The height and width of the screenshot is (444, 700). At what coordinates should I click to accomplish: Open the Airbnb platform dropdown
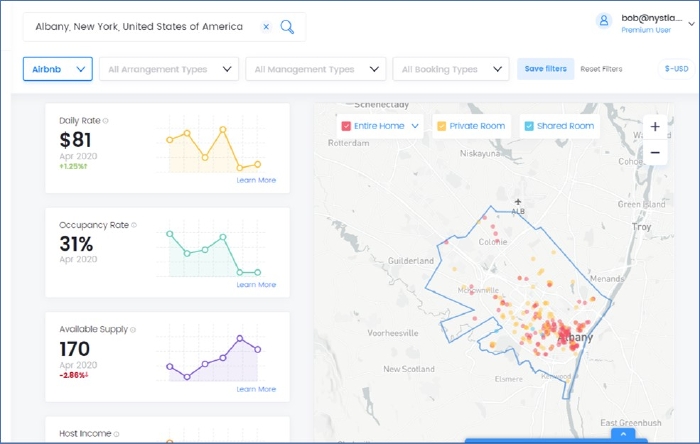click(x=58, y=69)
